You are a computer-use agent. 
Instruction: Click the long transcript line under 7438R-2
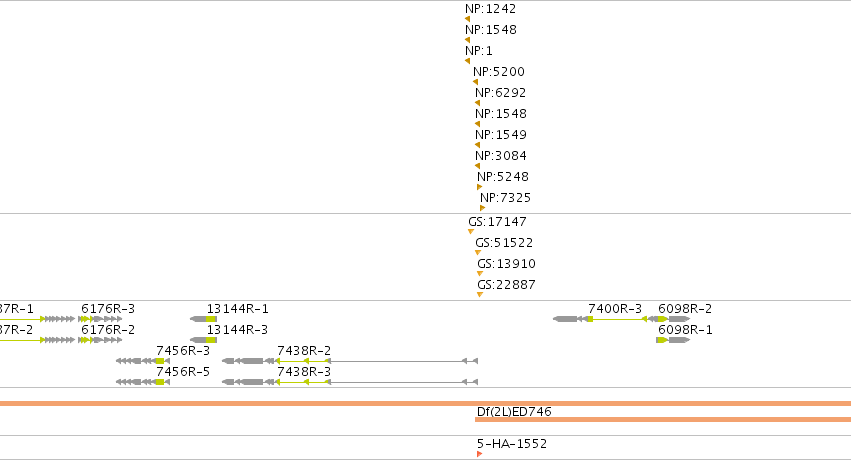350,361
